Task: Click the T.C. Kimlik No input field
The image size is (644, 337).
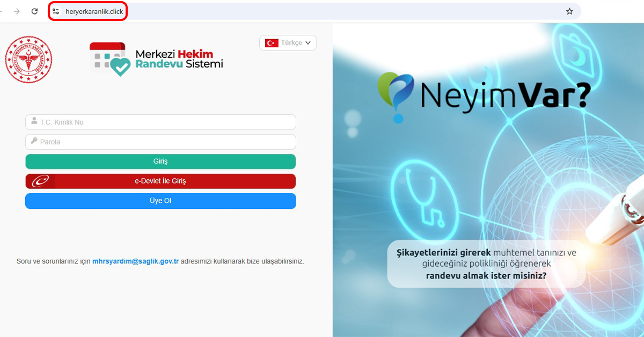Action: click(x=160, y=122)
